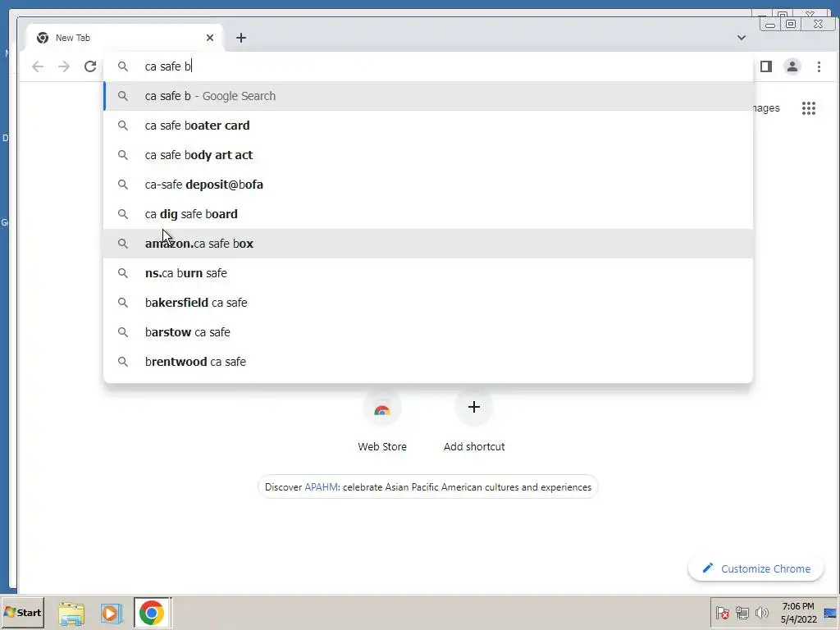Choose 'ca-safe deposit@bofa' suggestion

point(428,185)
